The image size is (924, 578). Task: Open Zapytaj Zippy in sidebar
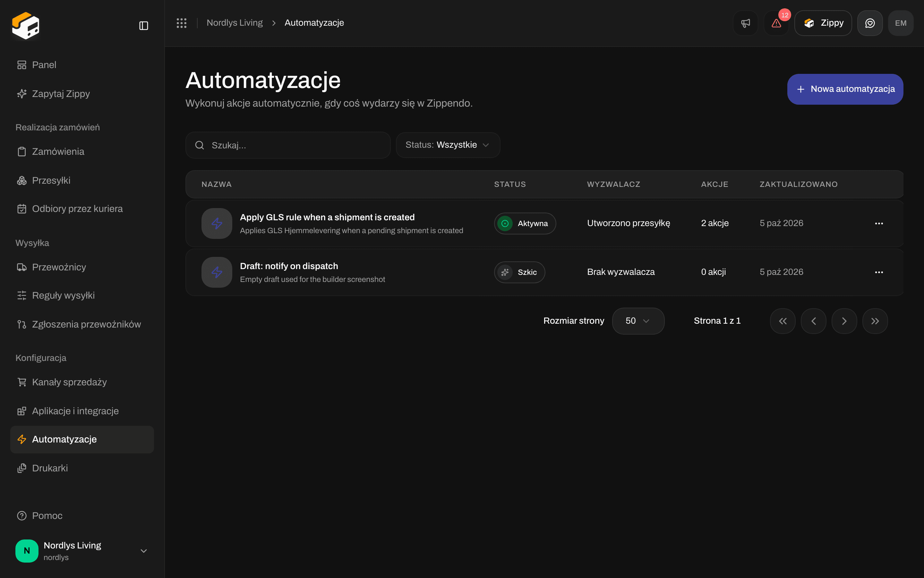click(82, 94)
